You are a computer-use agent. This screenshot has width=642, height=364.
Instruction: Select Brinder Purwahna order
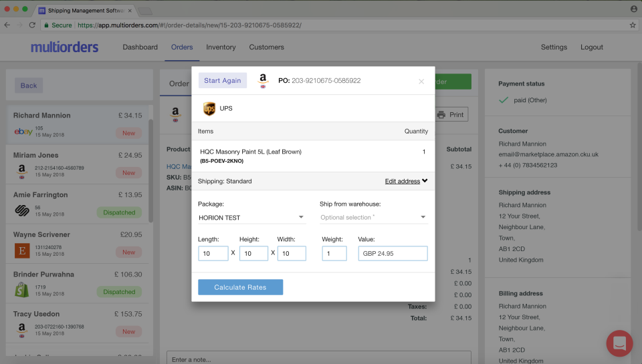[x=78, y=283]
